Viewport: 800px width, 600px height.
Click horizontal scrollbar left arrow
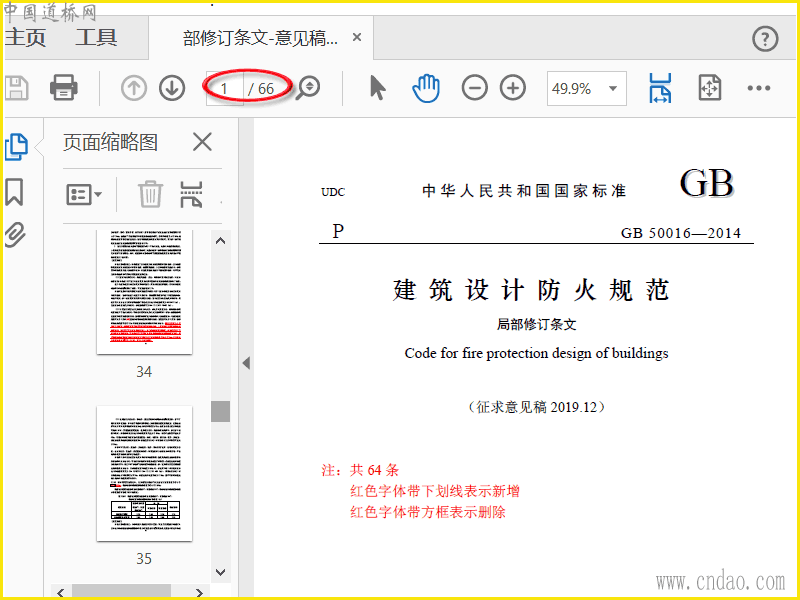point(61,592)
